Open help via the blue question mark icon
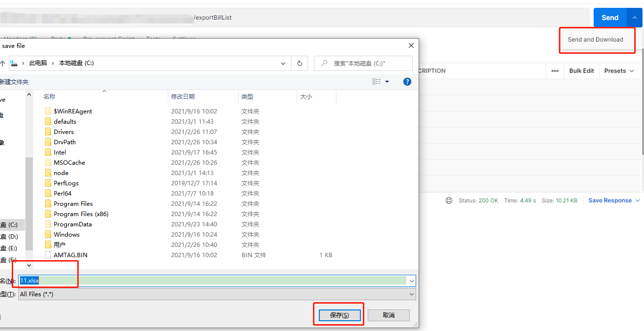This screenshot has width=644, height=331. click(x=407, y=81)
